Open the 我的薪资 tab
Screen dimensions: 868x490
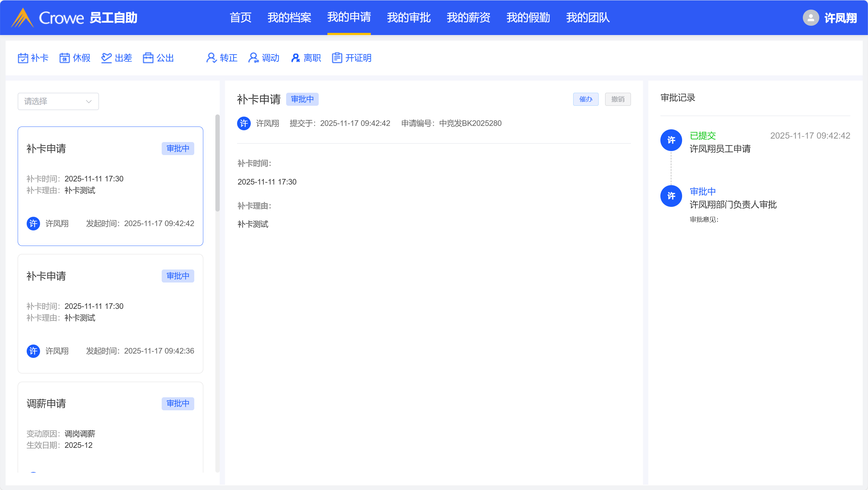tap(468, 17)
